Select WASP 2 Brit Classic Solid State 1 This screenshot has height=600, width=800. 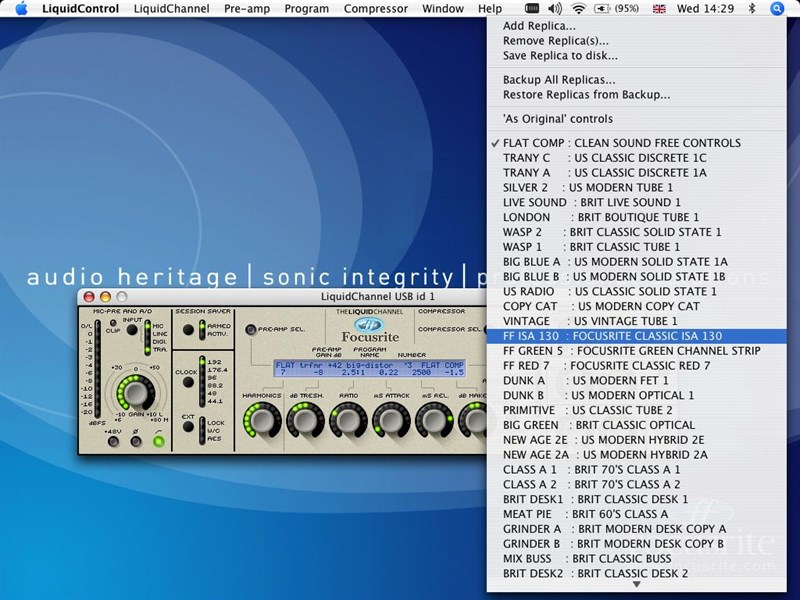[x=636, y=232]
